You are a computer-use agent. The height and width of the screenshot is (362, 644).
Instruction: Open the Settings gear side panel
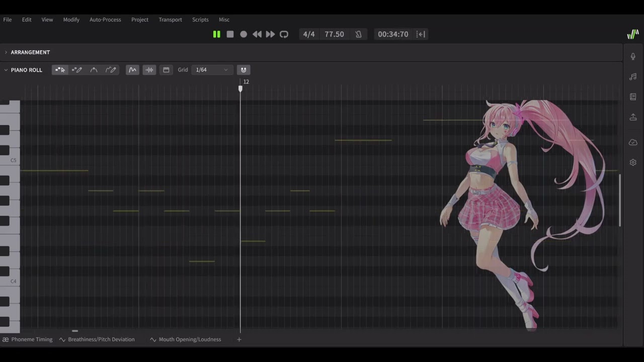[633, 162]
